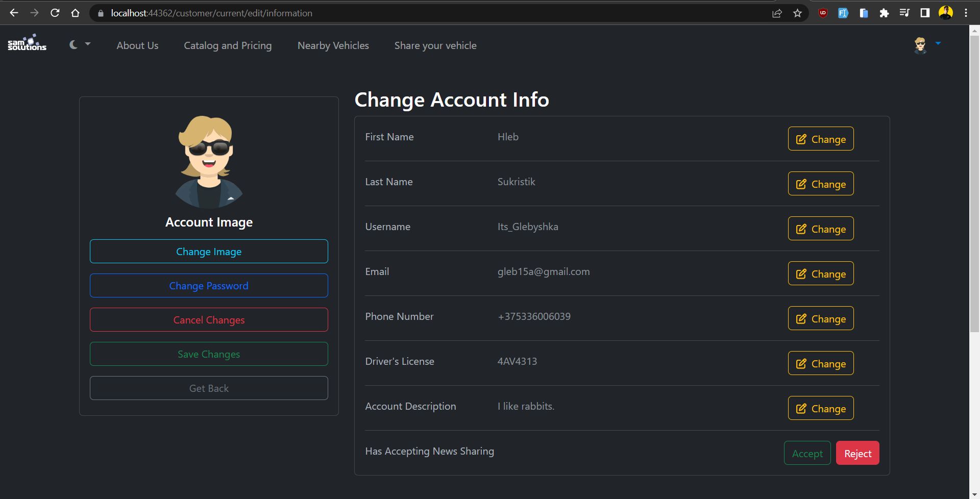Image resolution: width=980 pixels, height=499 pixels.
Task: Open the uBlock Origin extension icon
Action: coord(823,13)
